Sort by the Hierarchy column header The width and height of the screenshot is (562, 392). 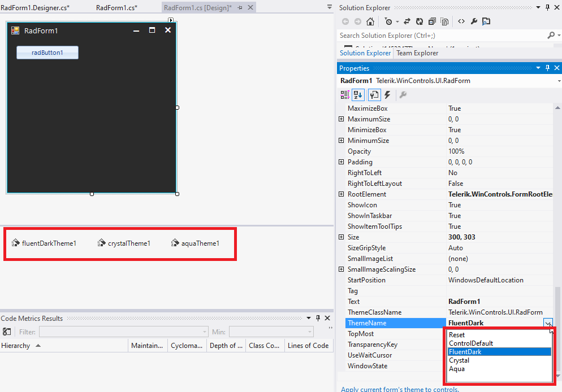pos(64,346)
